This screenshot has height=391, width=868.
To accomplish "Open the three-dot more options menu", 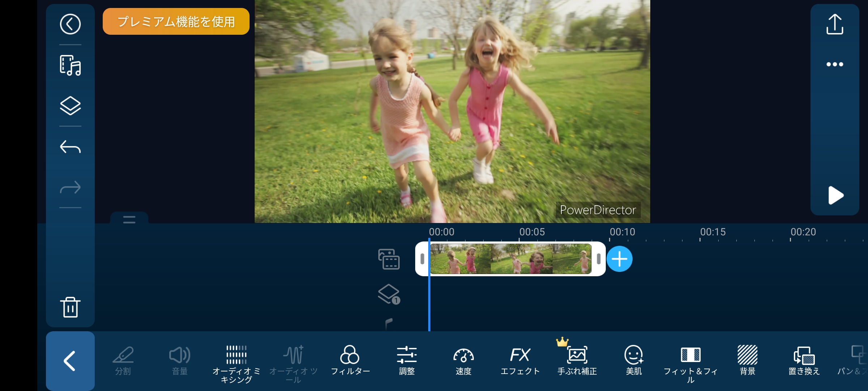I will click(x=835, y=64).
